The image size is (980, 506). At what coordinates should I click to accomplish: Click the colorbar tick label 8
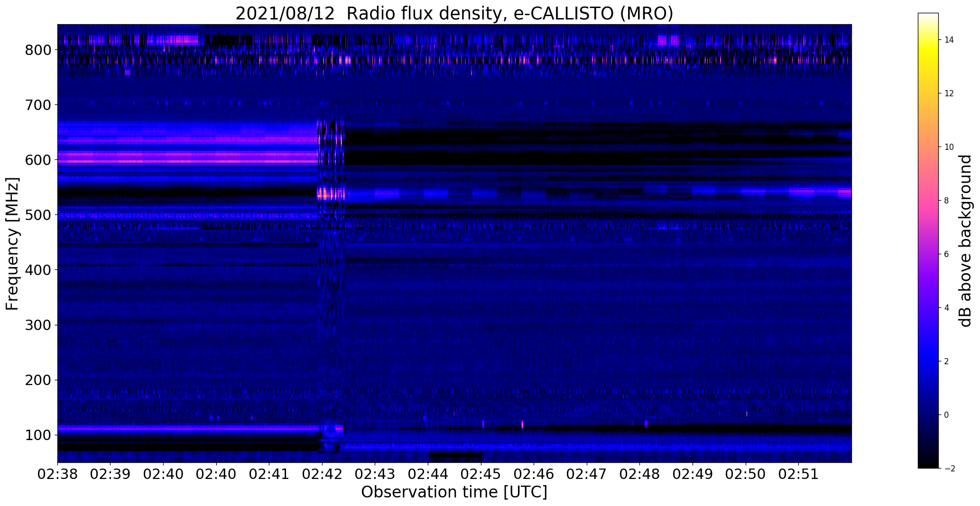tap(947, 201)
